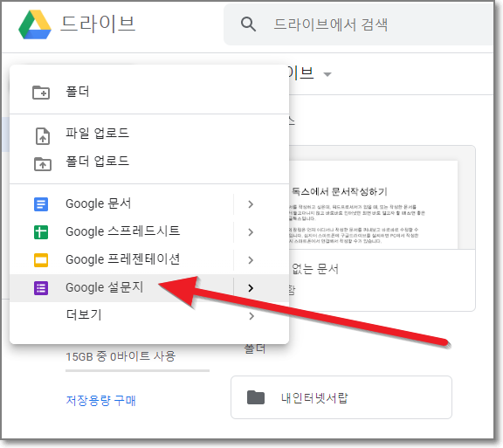This screenshot has width=503, height=448.
Task: Expand the Google 설문지 submenu arrow
Action: [251, 288]
